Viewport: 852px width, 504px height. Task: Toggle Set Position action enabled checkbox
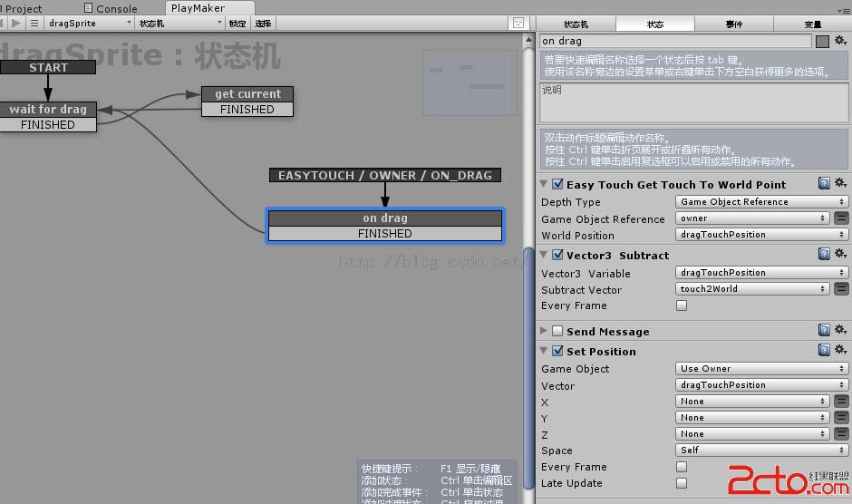(x=557, y=351)
